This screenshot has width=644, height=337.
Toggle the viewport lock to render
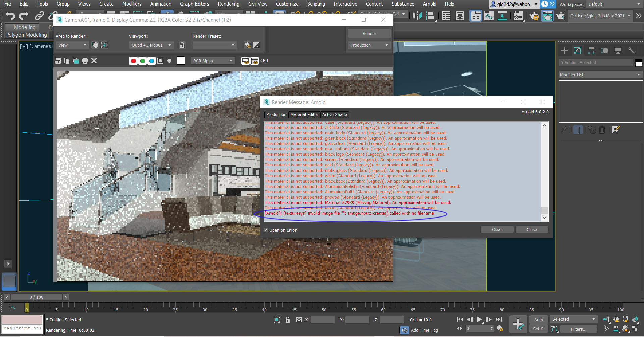pos(182,45)
